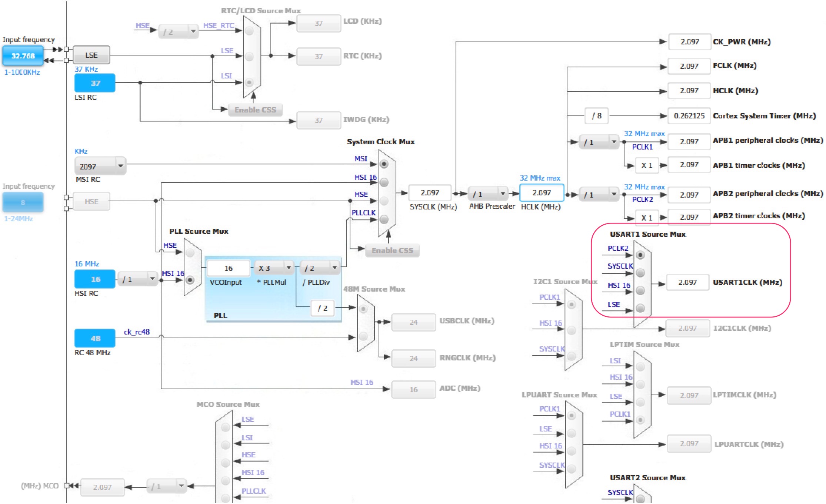Image resolution: width=826 pixels, height=504 pixels.
Task: Edit LSE input frequency 32.768 field
Action: 23,56
